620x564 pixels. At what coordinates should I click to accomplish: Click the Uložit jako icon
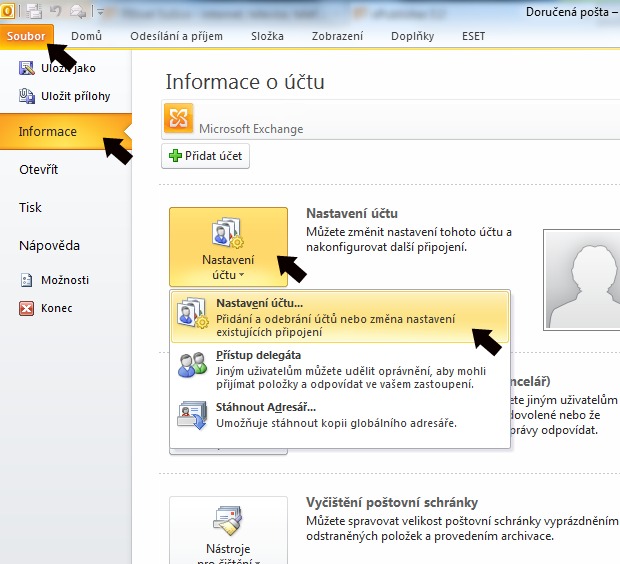tap(27, 68)
